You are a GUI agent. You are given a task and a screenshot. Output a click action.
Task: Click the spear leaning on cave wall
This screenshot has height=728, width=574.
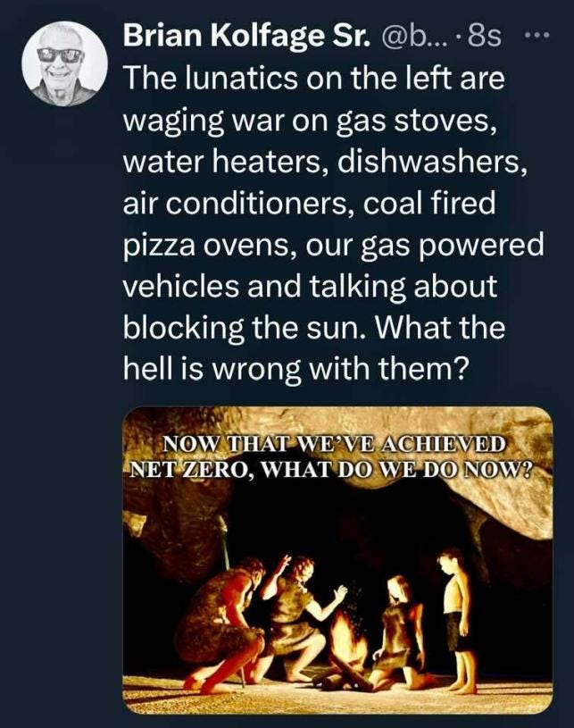pos(229,548)
